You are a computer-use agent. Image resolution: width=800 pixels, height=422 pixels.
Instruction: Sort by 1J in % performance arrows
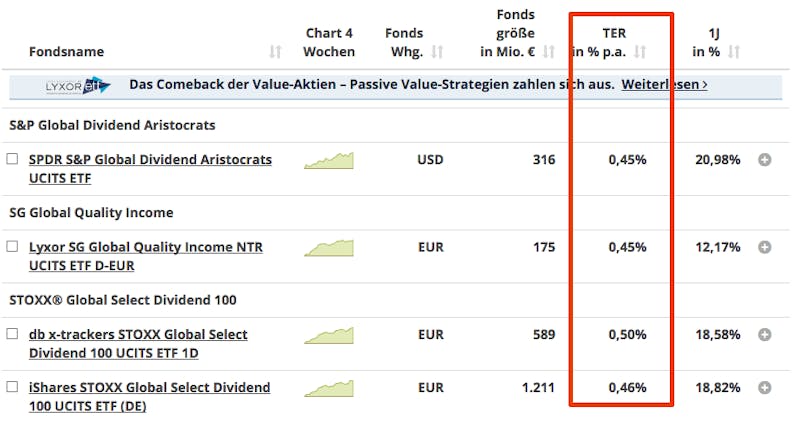click(x=734, y=52)
